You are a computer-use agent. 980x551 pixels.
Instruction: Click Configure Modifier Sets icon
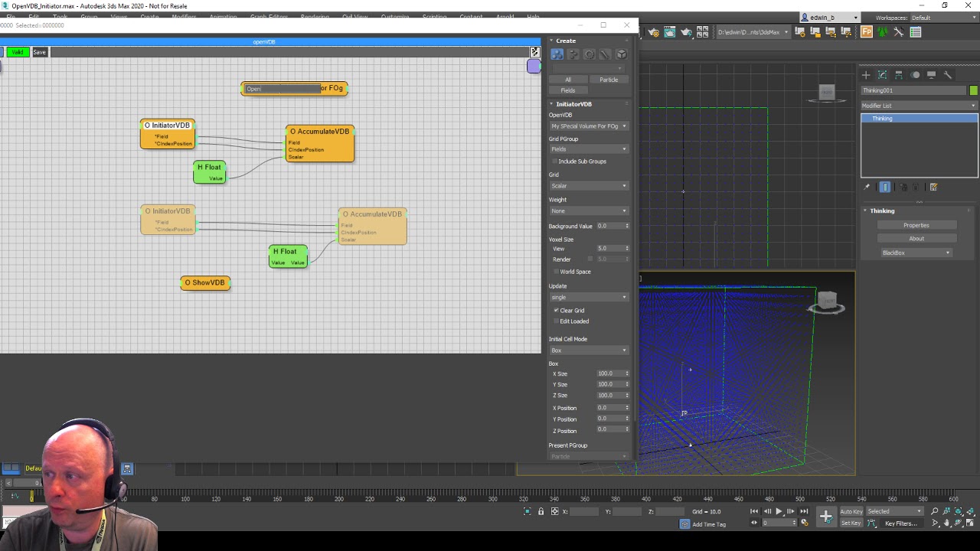(933, 187)
